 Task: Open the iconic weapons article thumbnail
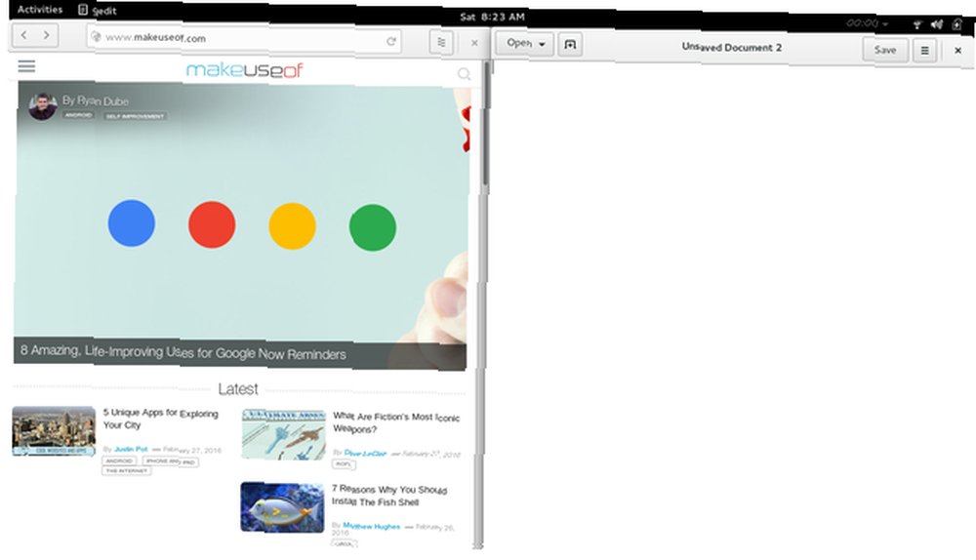click(284, 434)
